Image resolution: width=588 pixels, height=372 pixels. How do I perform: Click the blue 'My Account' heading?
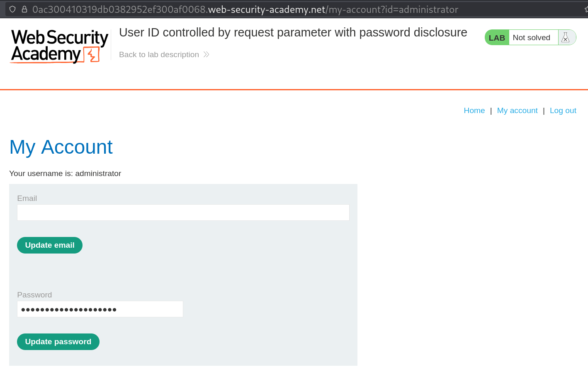[61, 147]
